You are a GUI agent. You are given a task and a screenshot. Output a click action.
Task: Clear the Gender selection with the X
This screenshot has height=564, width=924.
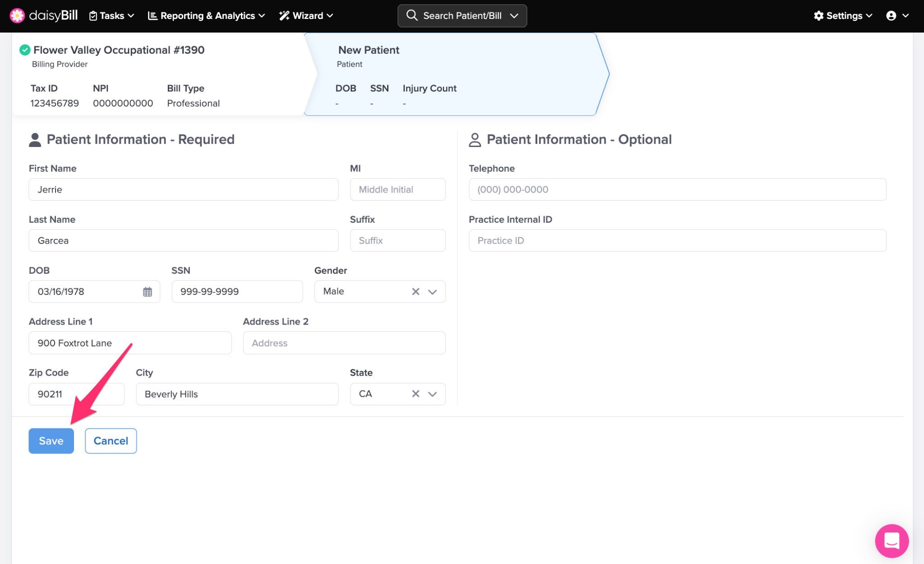pyautogui.click(x=416, y=292)
